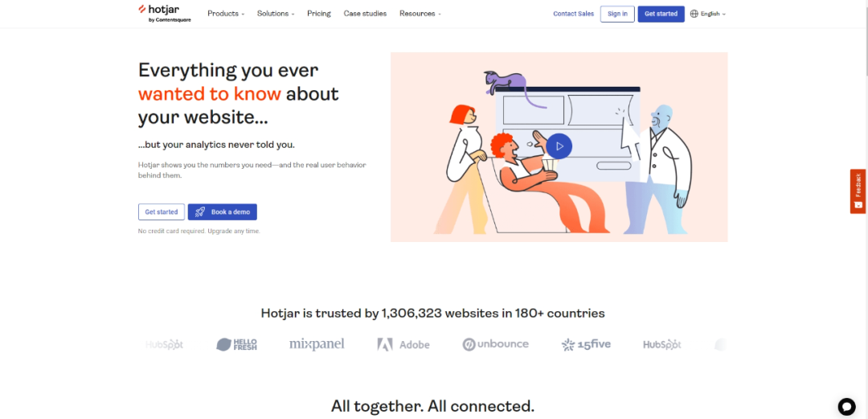Open the Case studies page
The height and width of the screenshot is (419, 868).
click(x=365, y=14)
